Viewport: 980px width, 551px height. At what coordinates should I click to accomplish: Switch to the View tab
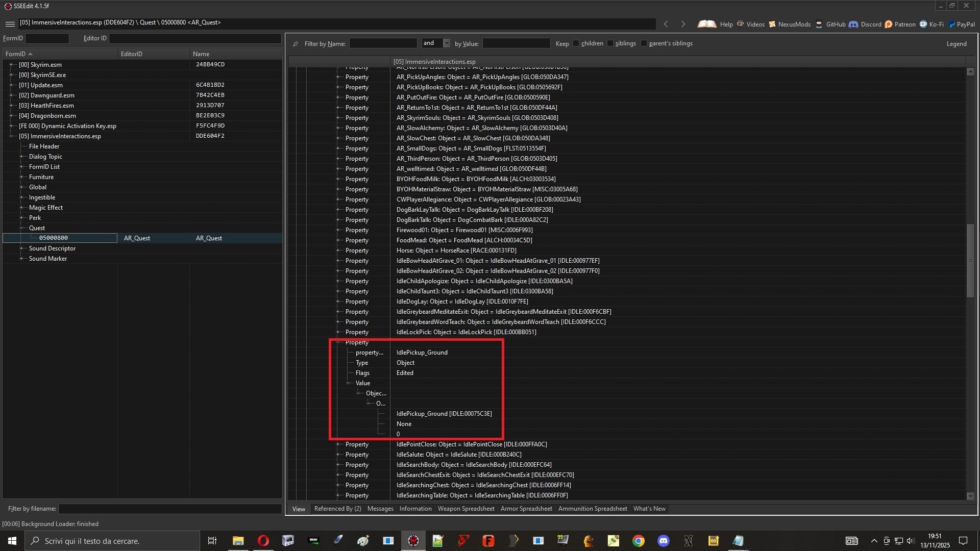point(299,509)
